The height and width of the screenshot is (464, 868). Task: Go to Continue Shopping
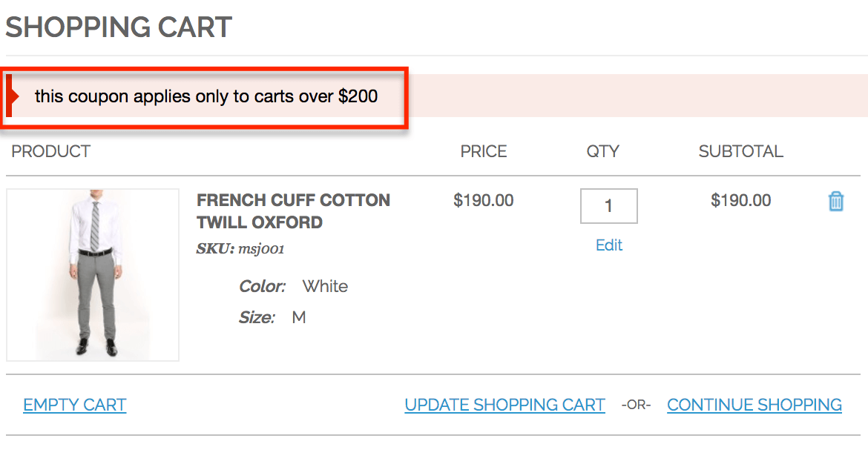pos(754,405)
